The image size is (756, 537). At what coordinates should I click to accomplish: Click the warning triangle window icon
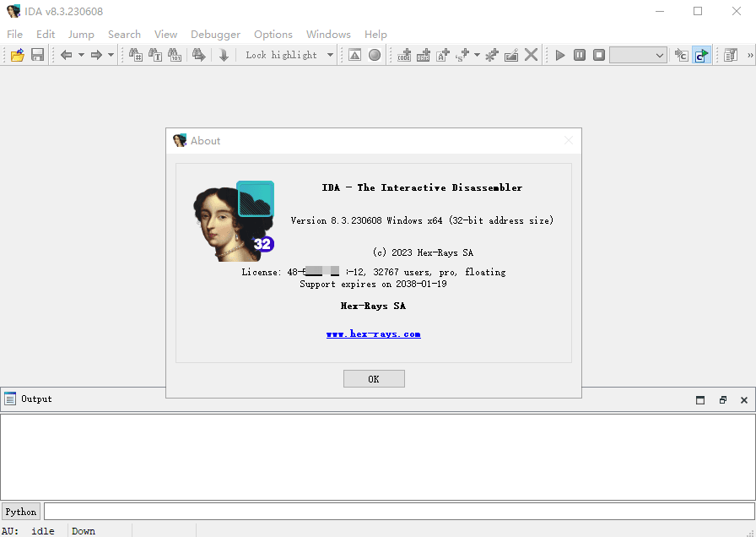click(x=355, y=55)
